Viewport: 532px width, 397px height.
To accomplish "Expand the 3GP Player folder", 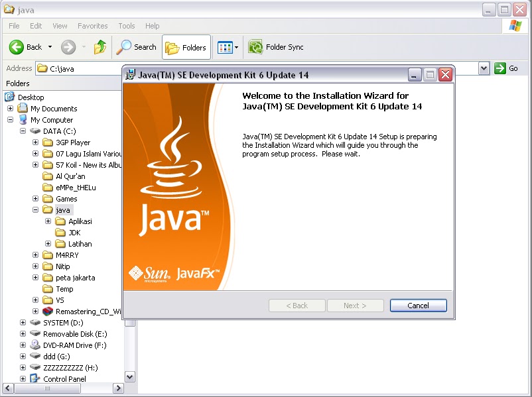I will click(35, 142).
